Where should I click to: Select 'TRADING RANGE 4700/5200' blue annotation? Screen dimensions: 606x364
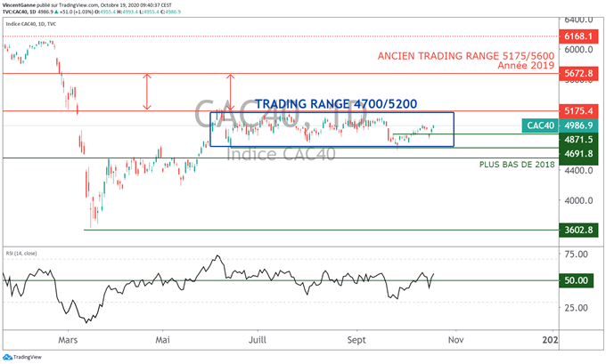tap(336, 104)
